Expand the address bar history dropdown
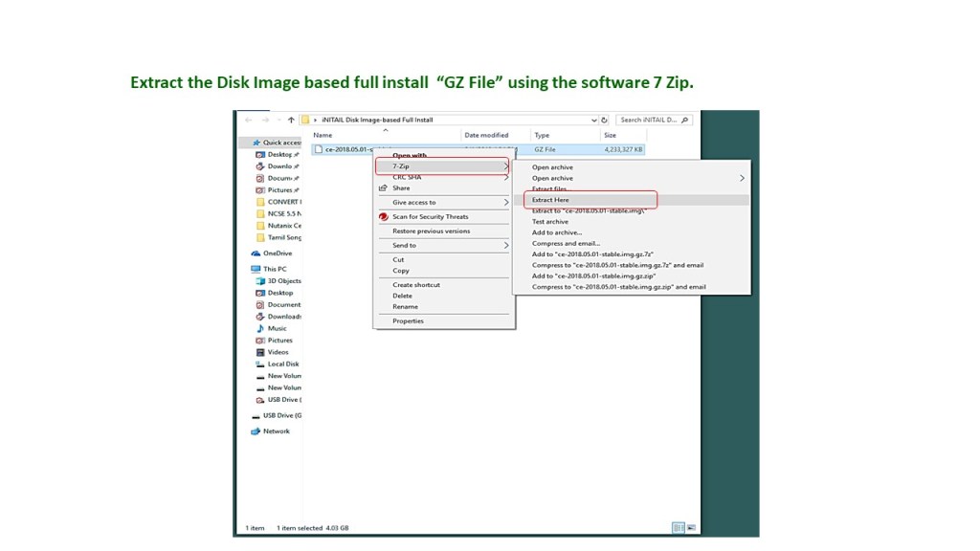 pyautogui.click(x=594, y=121)
